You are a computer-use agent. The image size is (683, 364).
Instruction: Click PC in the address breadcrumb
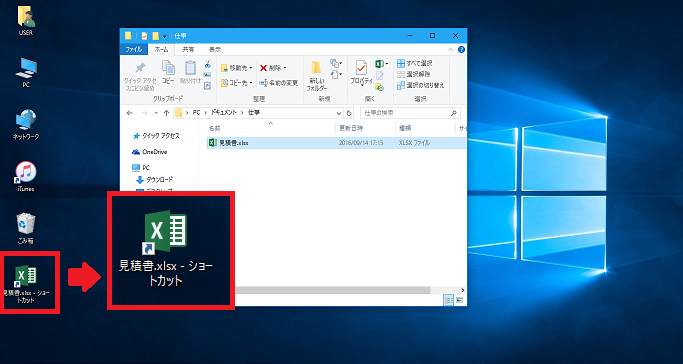[x=196, y=113]
